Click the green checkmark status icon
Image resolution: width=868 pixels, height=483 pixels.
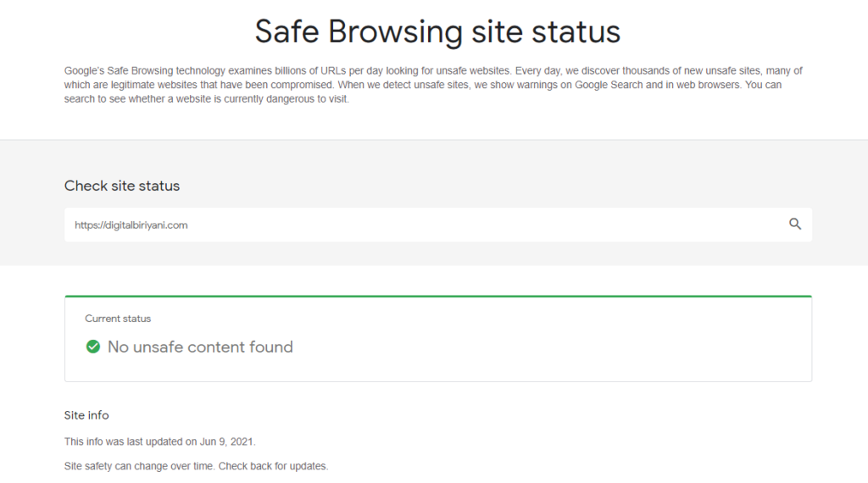click(93, 347)
